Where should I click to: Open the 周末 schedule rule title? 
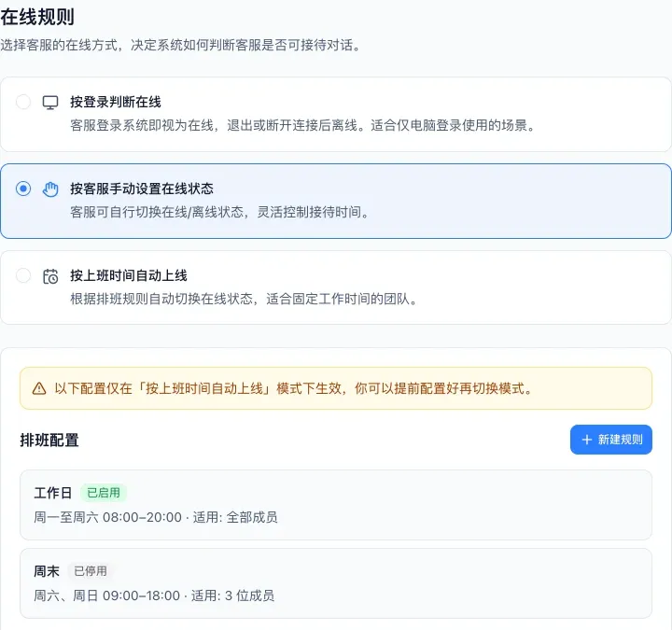[47, 571]
